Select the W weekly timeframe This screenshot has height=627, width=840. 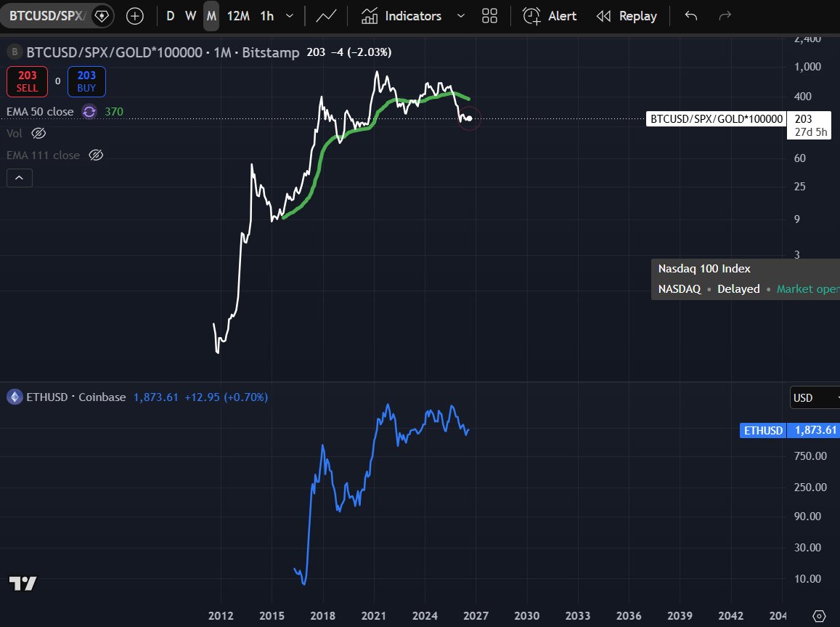(x=190, y=16)
